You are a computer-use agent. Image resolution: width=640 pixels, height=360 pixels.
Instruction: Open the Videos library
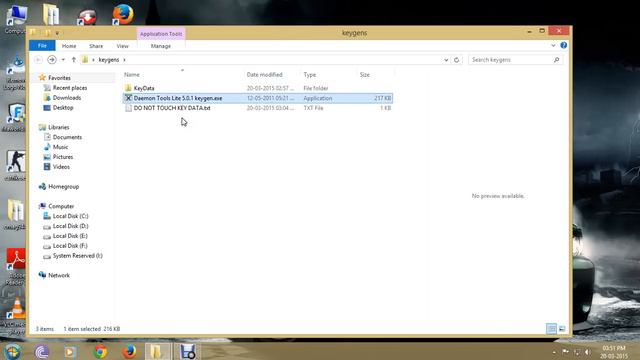pos(61,167)
